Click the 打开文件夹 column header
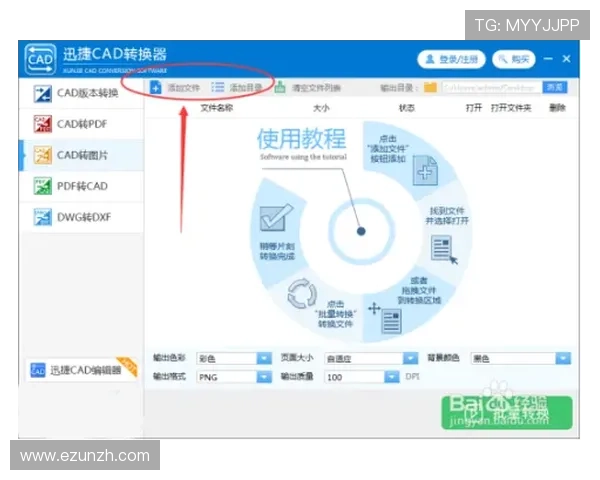The width and height of the screenshot is (600, 480). (511, 108)
